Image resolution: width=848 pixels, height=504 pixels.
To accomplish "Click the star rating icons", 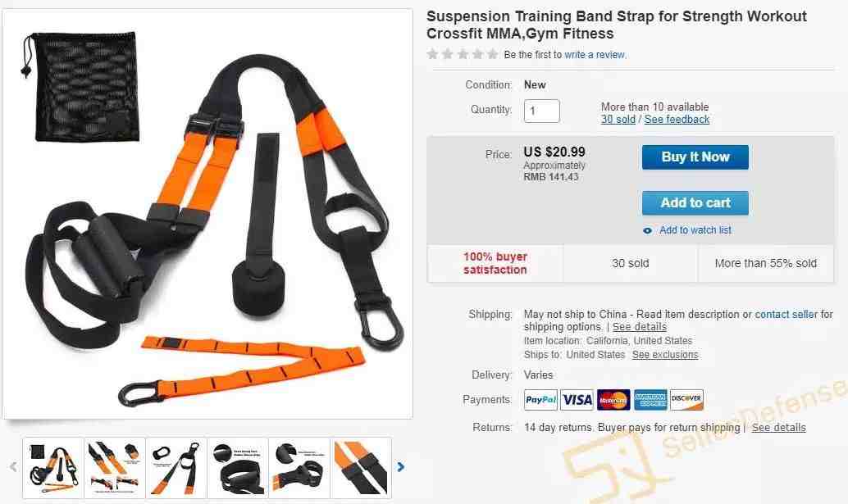I will tap(463, 54).
